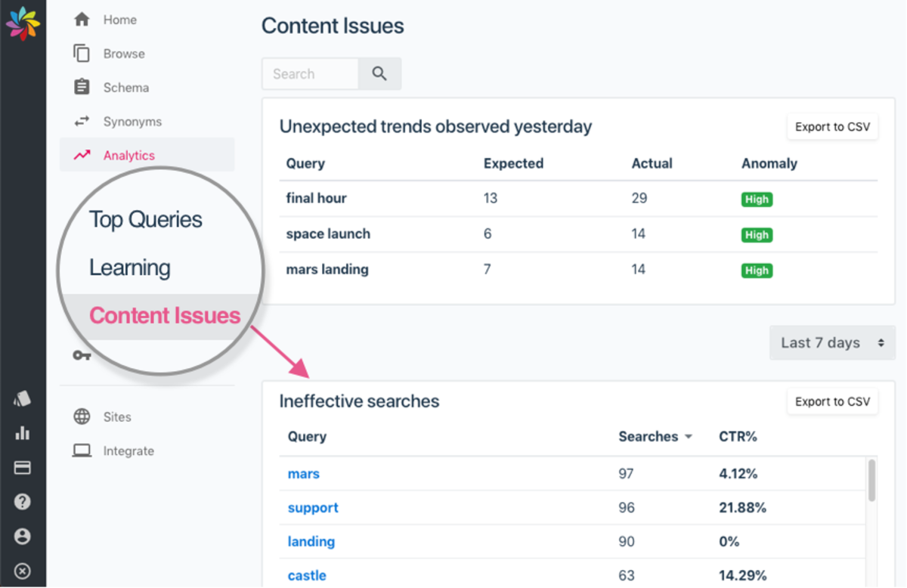
Task: Click the key icon in navigation
Action: coord(82,355)
